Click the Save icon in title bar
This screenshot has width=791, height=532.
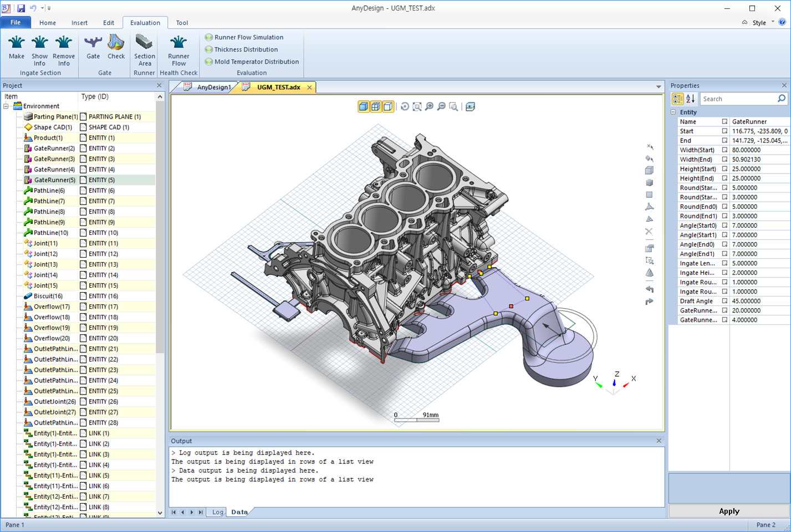click(x=21, y=8)
